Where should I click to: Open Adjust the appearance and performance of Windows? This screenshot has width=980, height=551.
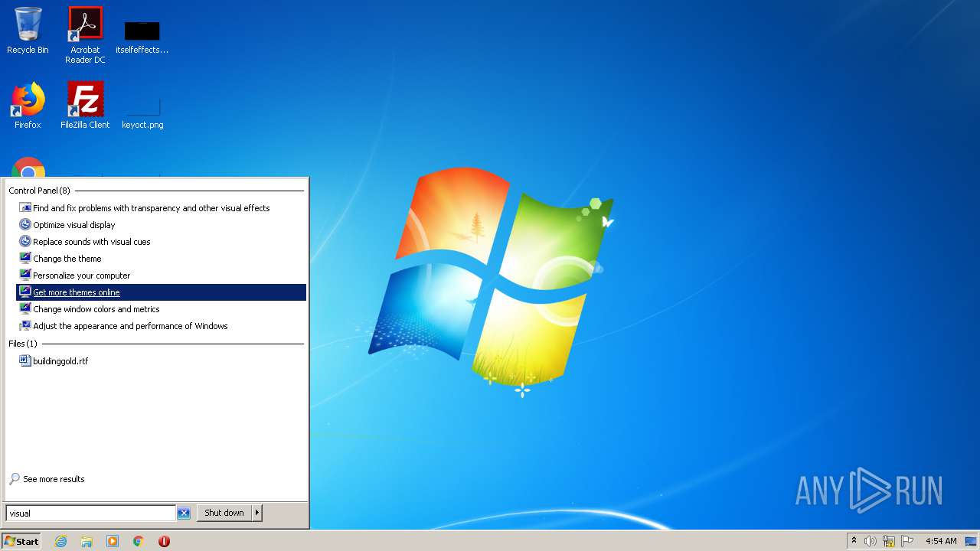(x=162, y=326)
